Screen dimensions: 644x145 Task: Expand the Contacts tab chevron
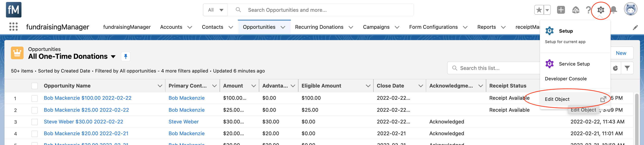coord(231,27)
